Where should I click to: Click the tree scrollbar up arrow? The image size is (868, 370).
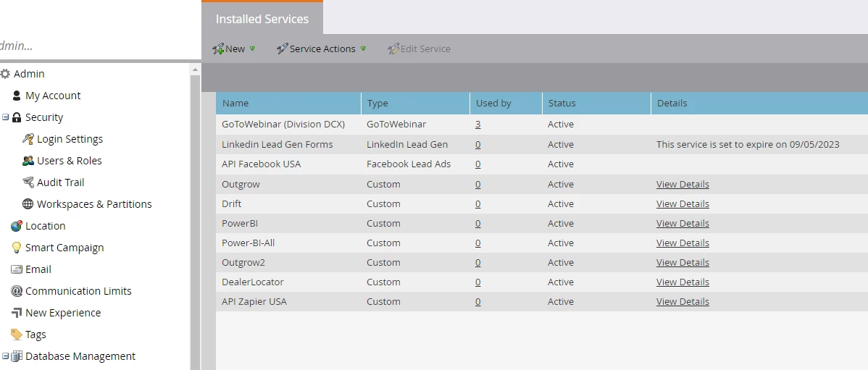[195, 69]
